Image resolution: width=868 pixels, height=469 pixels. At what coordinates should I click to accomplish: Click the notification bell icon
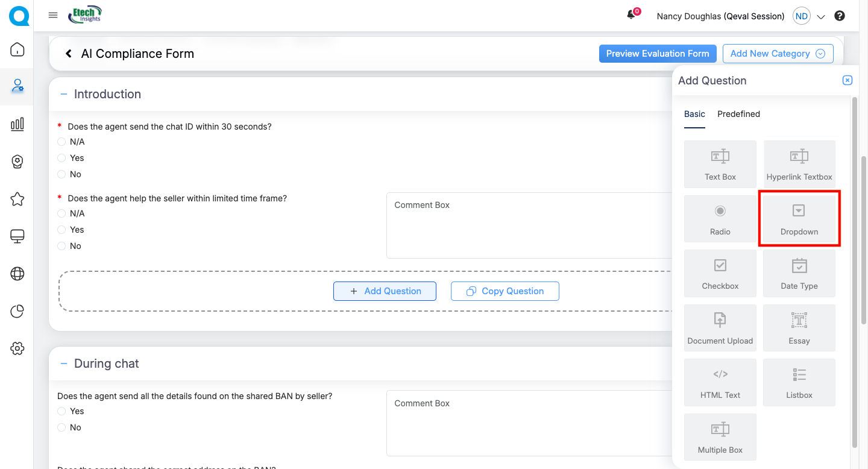[x=631, y=16]
